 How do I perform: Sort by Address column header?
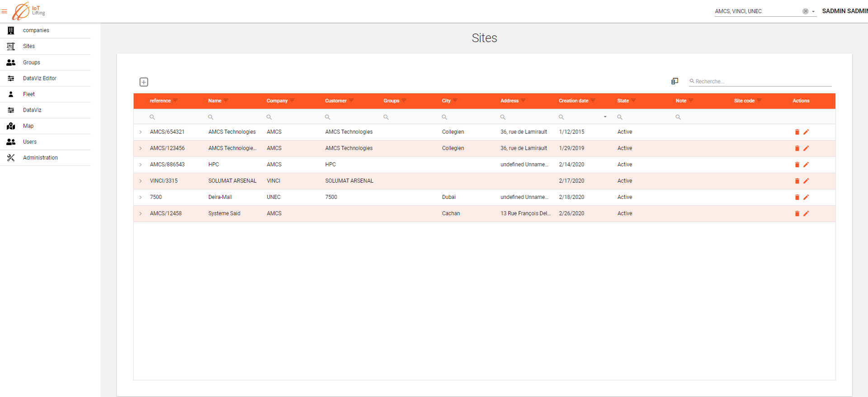pyautogui.click(x=509, y=101)
